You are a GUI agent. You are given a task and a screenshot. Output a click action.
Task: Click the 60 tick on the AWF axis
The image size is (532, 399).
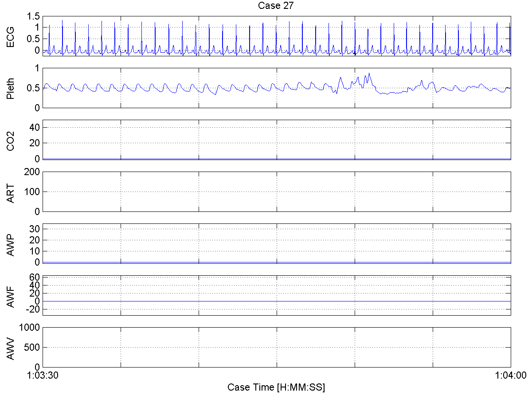[x=35, y=277]
